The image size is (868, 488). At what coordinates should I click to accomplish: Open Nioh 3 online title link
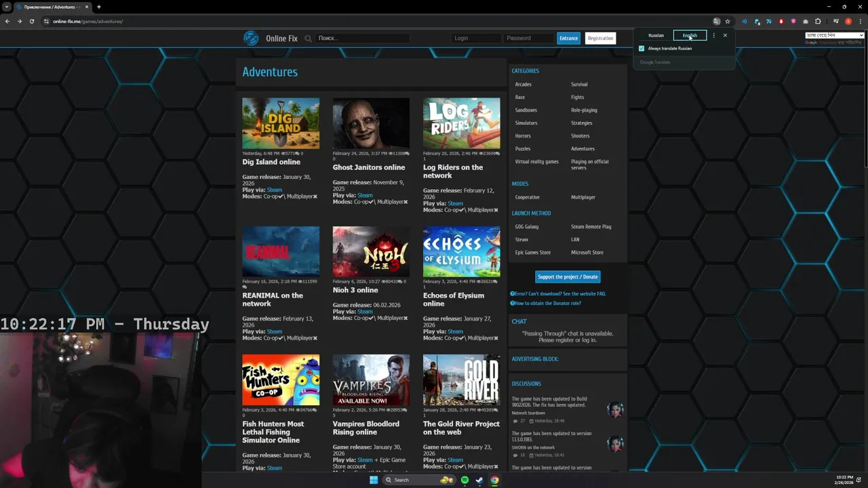[355, 290]
